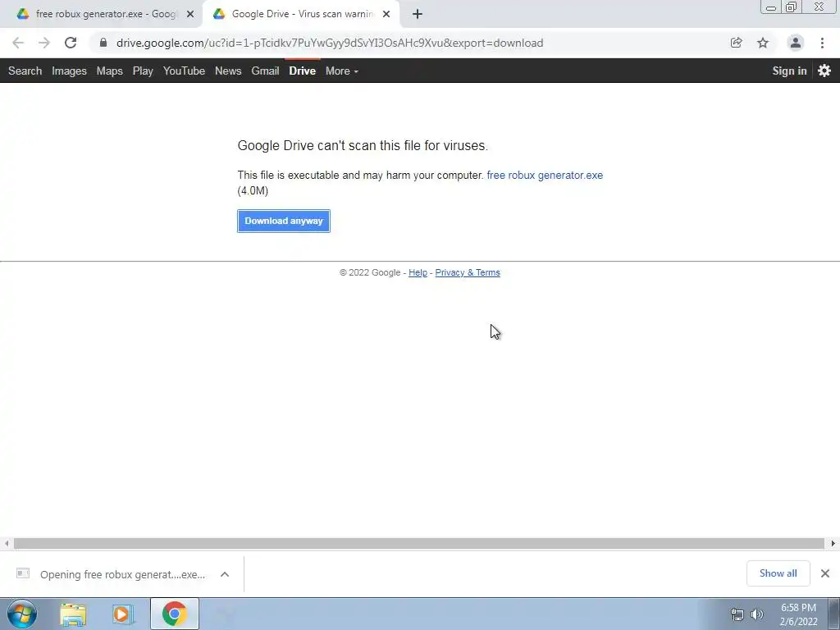This screenshot has width=840, height=630.
Task: Open Chrome three-dot menu
Action: pyautogui.click(x=822, y=43)
